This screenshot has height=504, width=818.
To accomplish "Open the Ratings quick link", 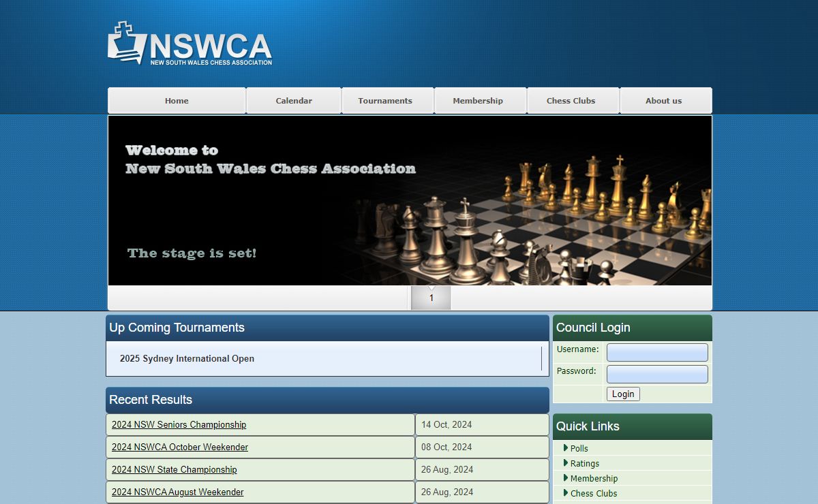I will click(585, 463).
